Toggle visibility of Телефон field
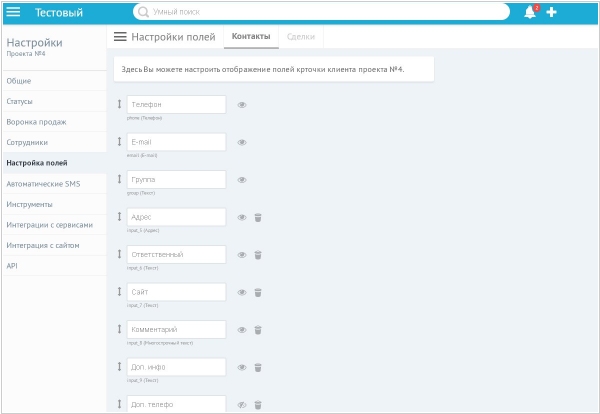Viewport: 600px width, 414px height. pyautogui.click(x=242, y=105)
